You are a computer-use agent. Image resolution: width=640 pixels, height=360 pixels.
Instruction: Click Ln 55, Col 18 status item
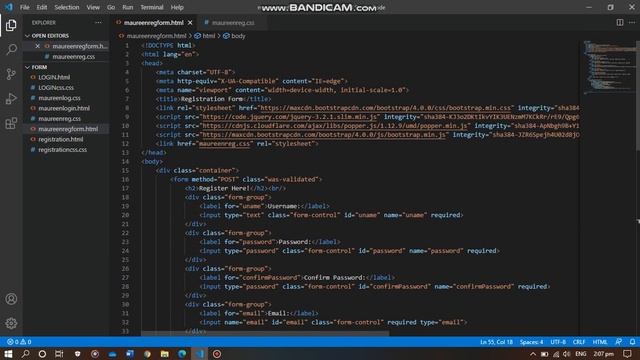click(496, 342)
